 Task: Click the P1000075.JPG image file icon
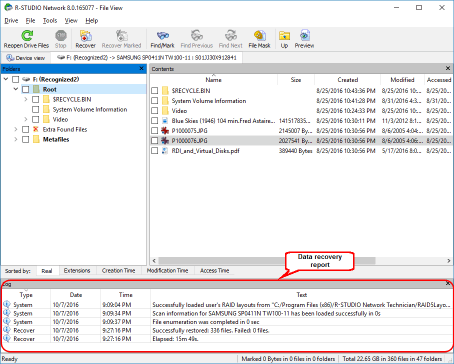(x=165, y=131)
